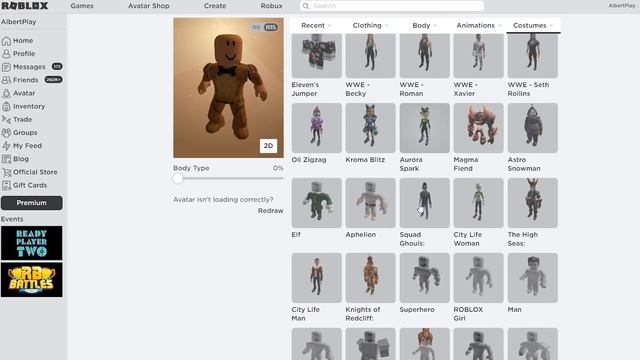
Task: Expand the Body dropdown tab
Action: 424,25
